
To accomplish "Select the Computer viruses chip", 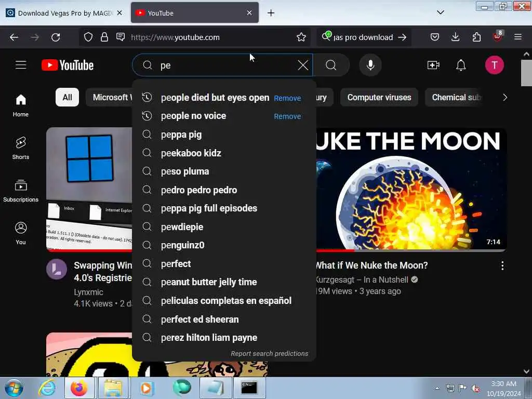I will [379, 97].
